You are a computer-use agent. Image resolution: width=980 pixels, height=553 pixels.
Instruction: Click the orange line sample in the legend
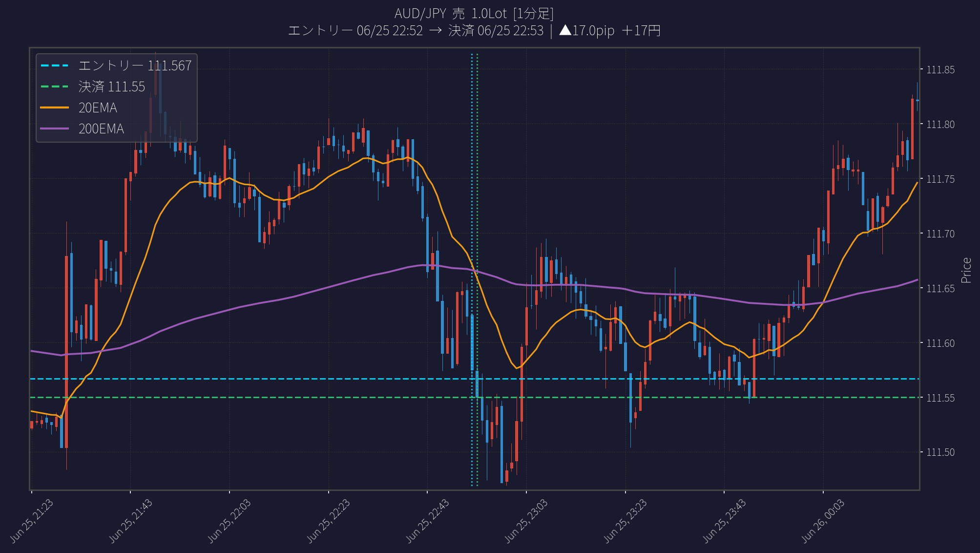55,107
